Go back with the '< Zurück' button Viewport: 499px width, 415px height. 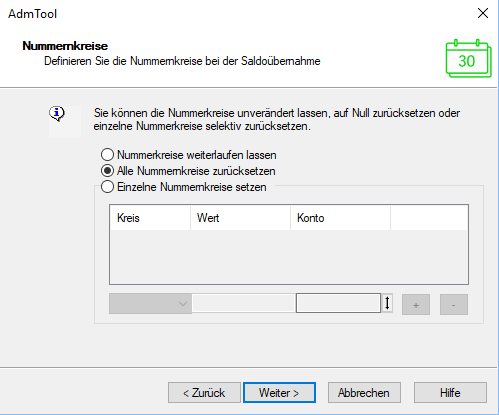pos(204,393)
